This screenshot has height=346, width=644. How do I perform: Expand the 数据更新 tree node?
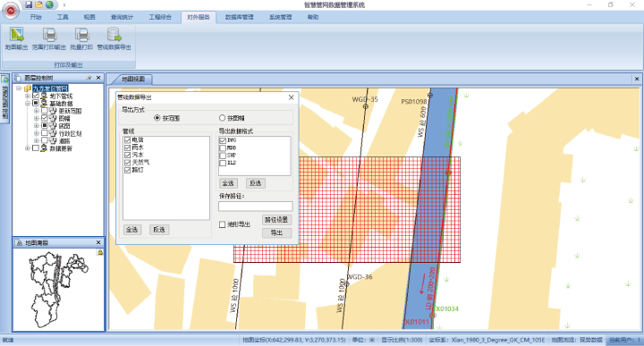28,148
